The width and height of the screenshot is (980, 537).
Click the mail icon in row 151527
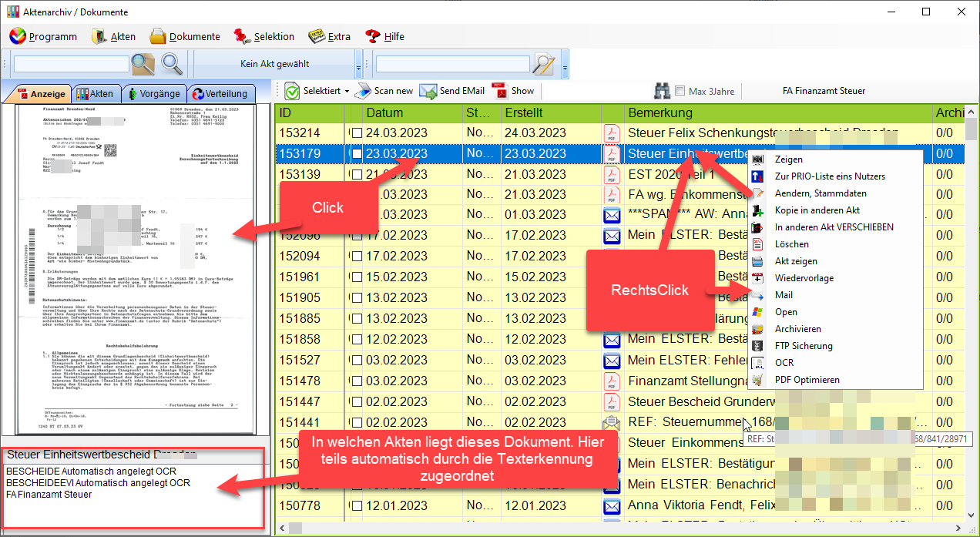tap(612, 360)
